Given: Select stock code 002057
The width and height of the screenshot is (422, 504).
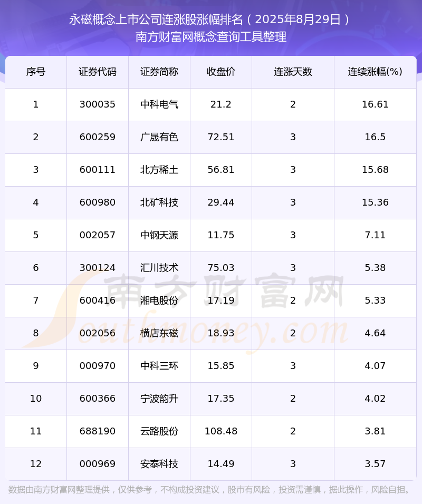Looking at the screenshot, I should [x=98, y=235].
